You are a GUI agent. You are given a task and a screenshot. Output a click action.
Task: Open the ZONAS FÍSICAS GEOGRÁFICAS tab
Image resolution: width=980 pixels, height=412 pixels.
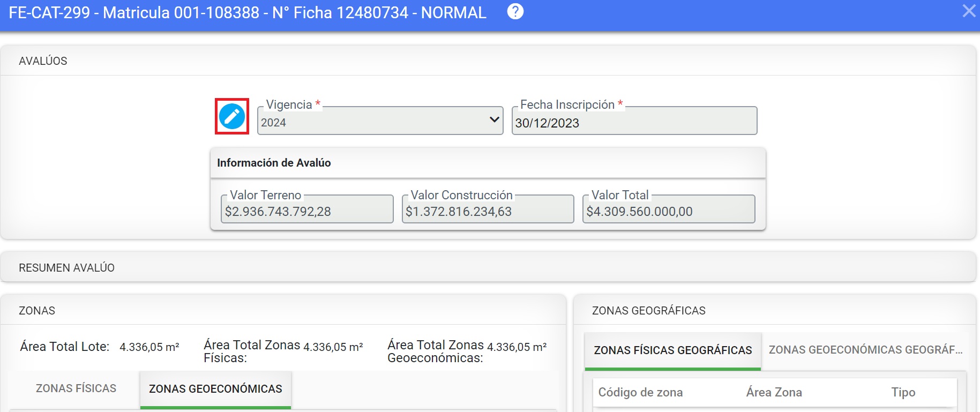(x=672, y=350)
